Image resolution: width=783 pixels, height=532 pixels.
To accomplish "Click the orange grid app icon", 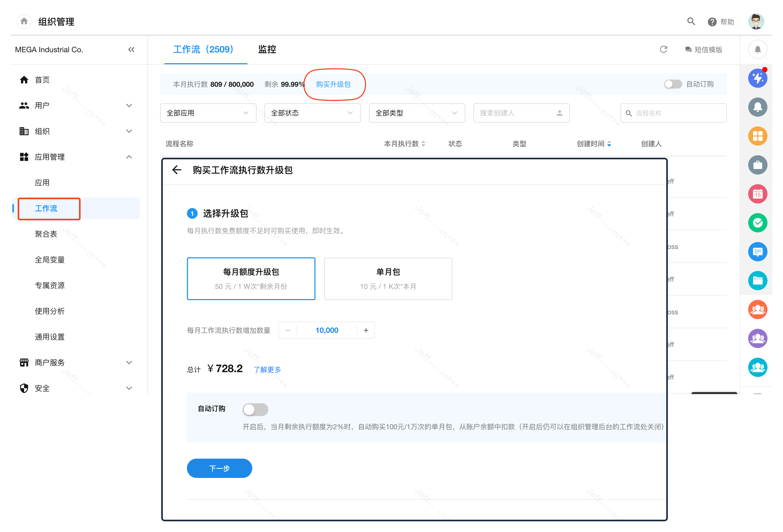I will [757, 136].
